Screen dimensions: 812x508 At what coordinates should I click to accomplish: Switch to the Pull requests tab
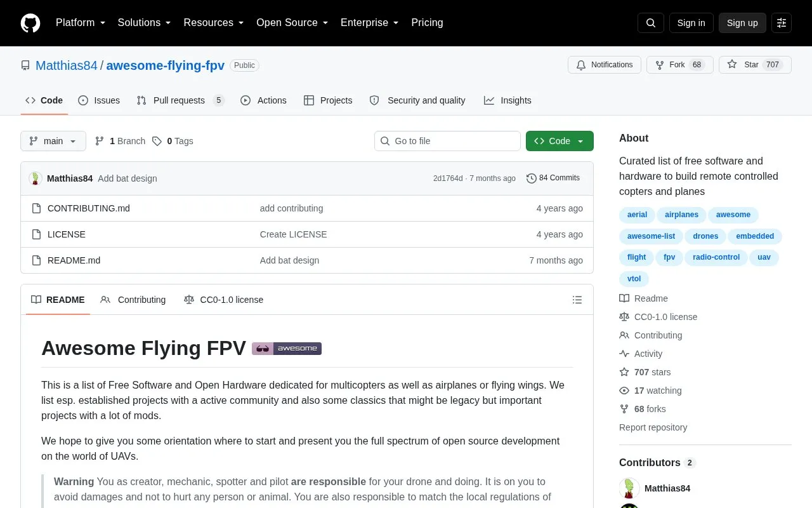coord(180,100)
